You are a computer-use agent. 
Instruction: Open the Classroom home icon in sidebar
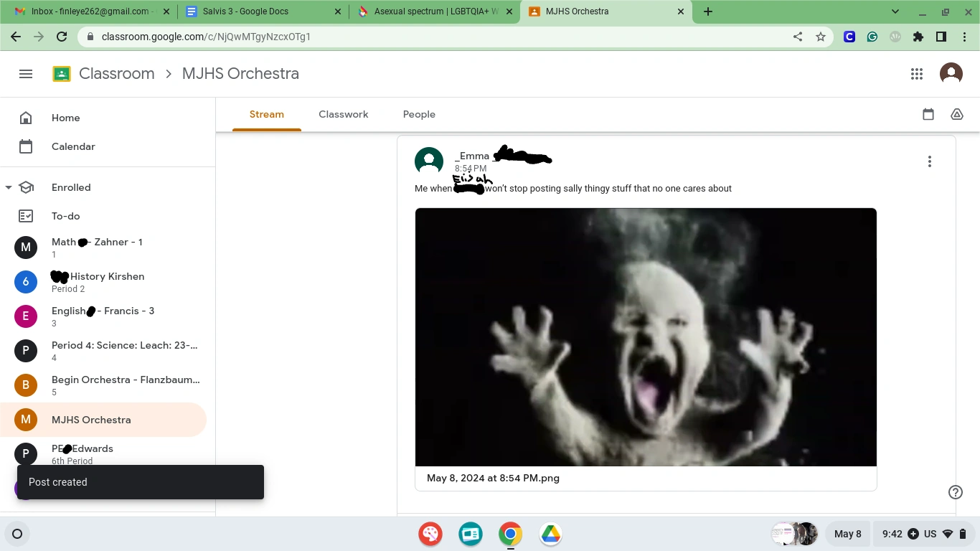click(x=27, y=118)
